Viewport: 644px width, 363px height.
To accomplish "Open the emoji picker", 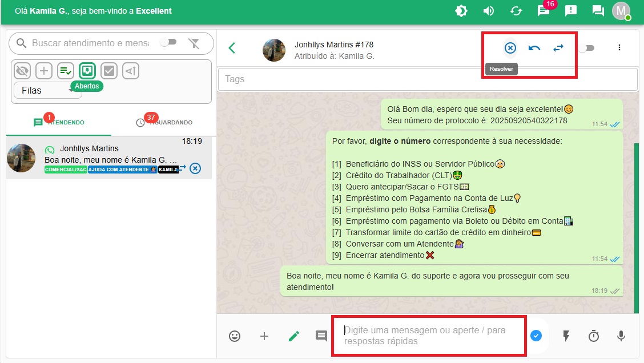I will 235,336.
